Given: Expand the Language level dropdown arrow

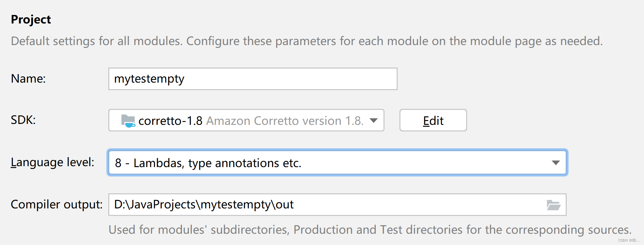Looking at the screenshot, I should point(556,163).
